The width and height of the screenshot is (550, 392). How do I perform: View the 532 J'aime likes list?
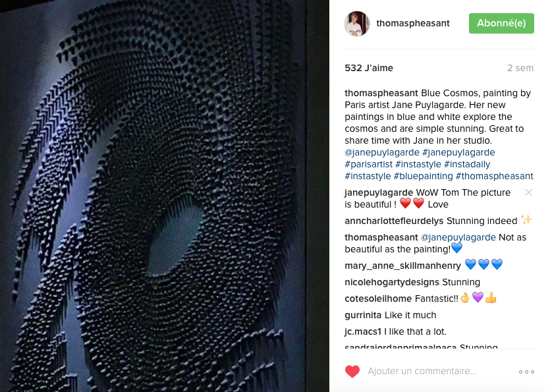[x=369, y=68]
